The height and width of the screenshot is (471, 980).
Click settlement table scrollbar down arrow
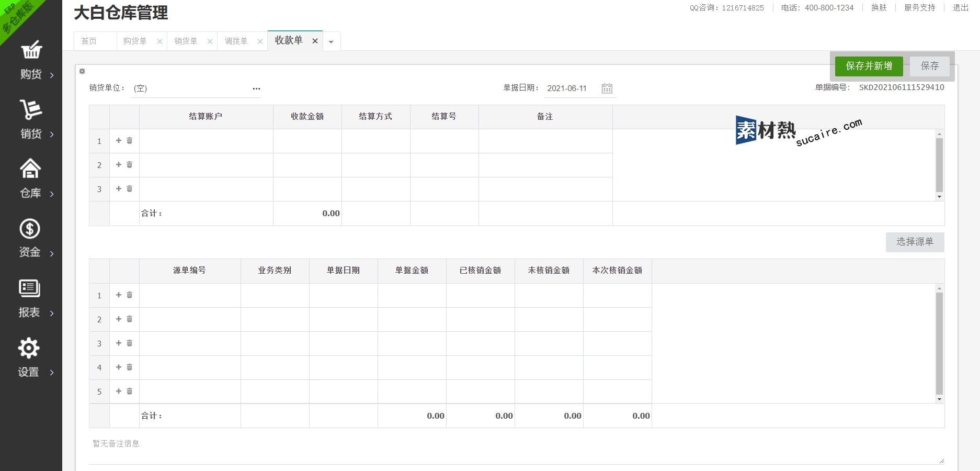coord(939,197)
